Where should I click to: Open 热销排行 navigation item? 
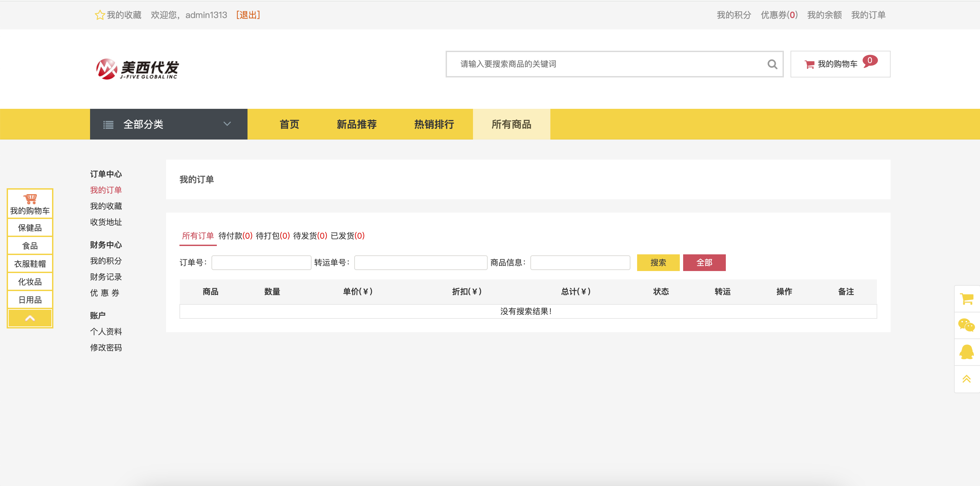[434, 125]
